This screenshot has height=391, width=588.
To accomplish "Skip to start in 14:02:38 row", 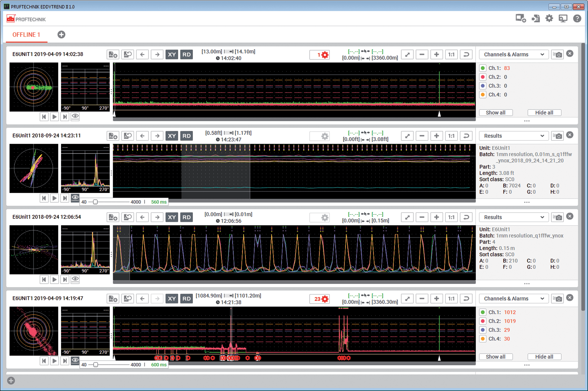I will (x=44, y=117).
